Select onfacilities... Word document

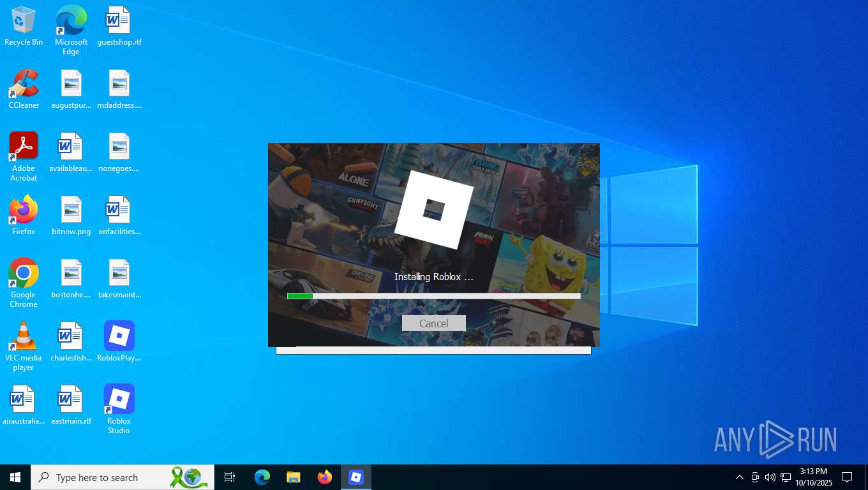click(x=119, y=216)
